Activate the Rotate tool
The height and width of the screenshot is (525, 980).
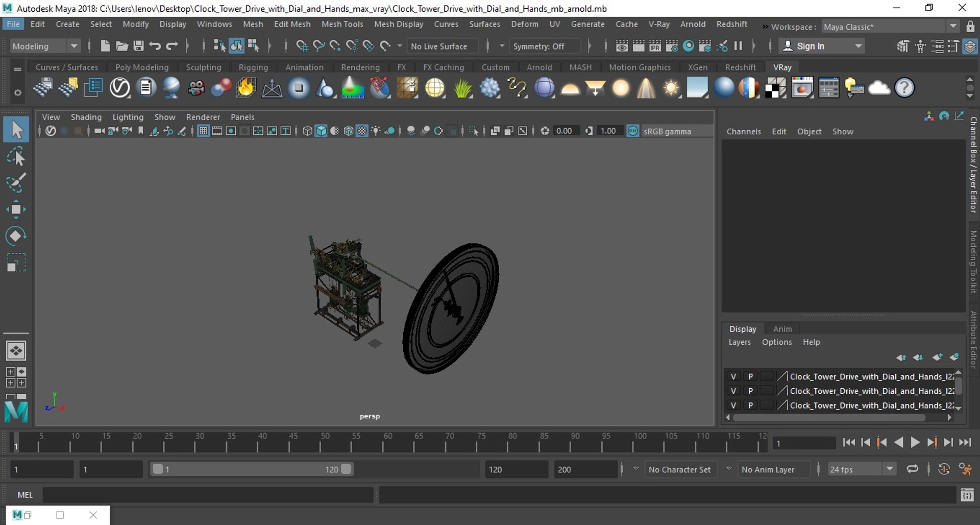16,236
